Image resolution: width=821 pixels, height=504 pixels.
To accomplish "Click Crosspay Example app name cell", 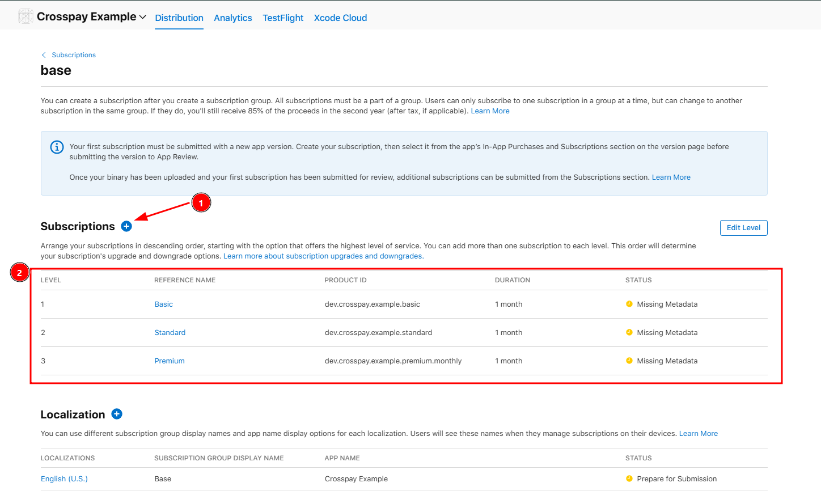I will click(356, 479).
